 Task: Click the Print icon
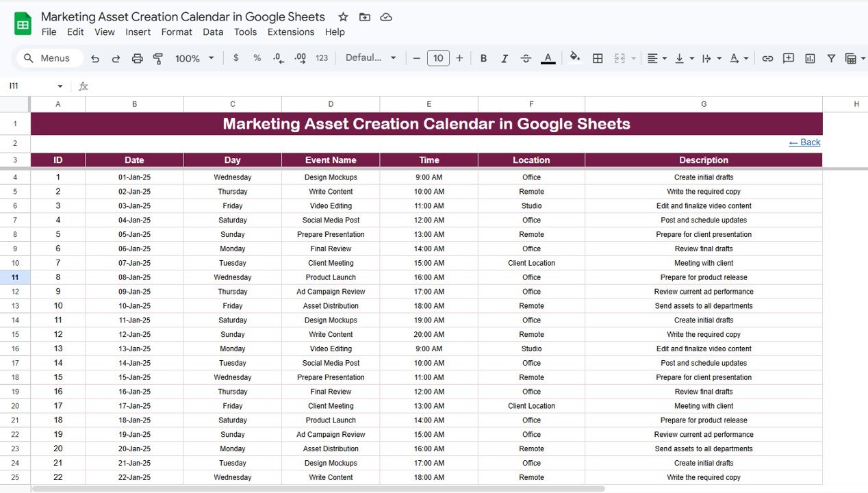[137, 58]
